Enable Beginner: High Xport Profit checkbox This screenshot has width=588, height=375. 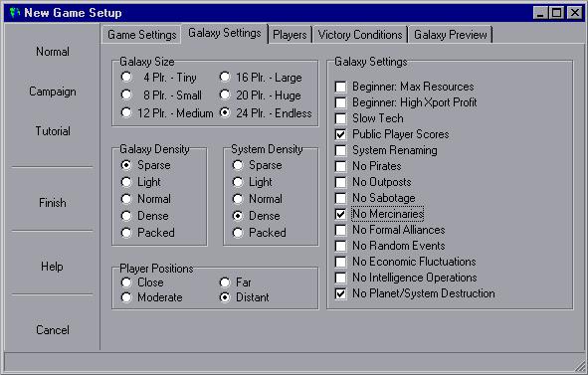(x=406, y=102)
